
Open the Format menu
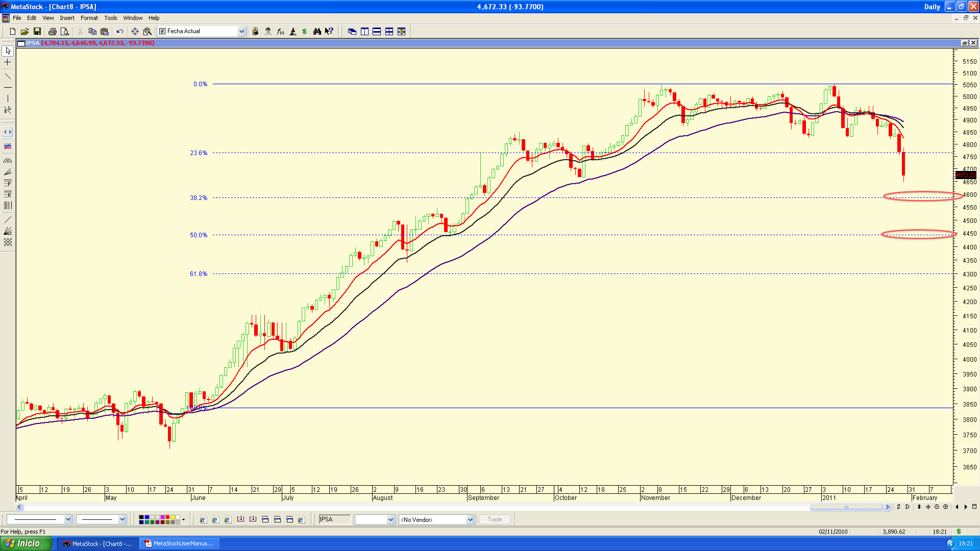coord(89,18)
